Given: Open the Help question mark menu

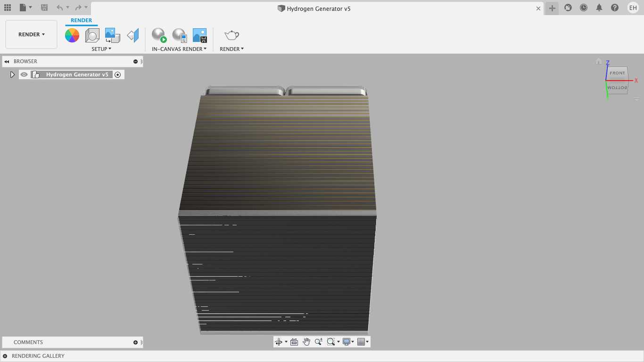Looking at the screenshot, I should pos(615,8).
